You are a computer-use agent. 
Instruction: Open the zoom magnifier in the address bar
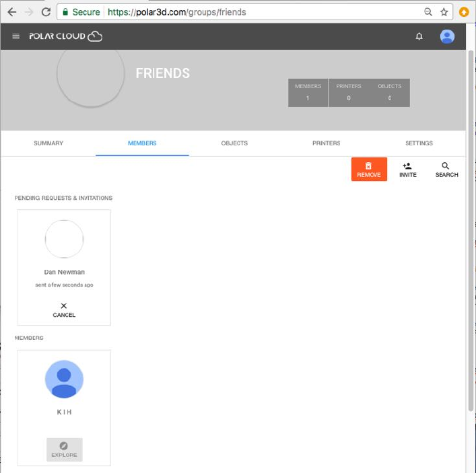(428, 12)
